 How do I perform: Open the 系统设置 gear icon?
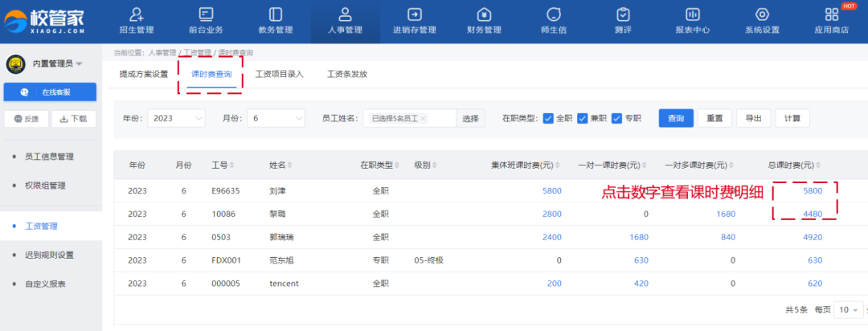coord(762,14)
